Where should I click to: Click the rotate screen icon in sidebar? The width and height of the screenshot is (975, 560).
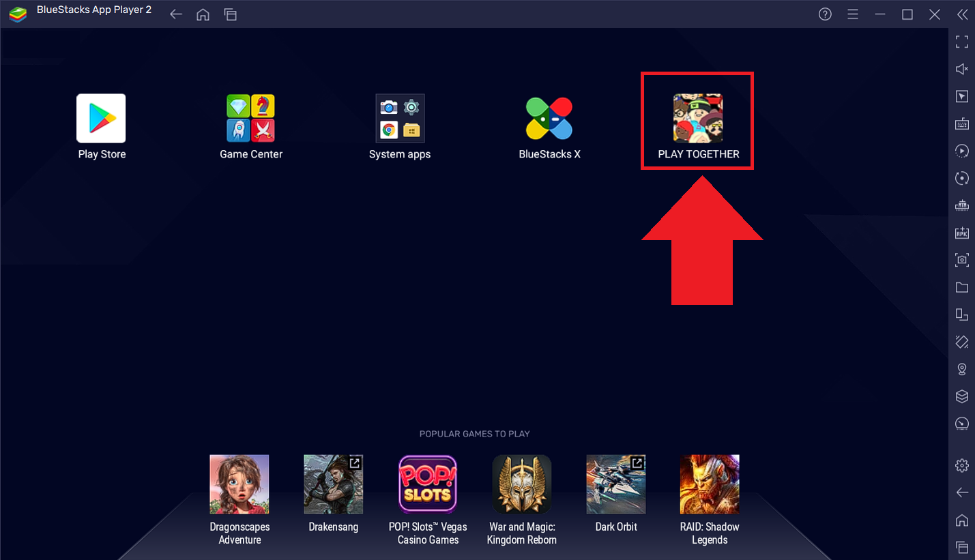pos(962,314)
